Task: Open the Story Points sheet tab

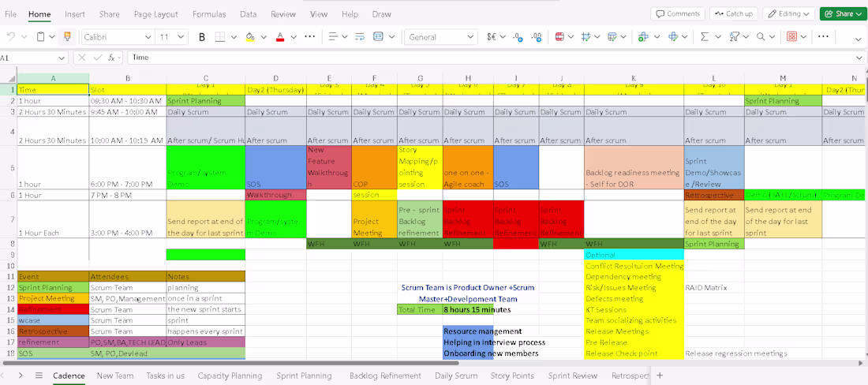Action: click(512, 376)
